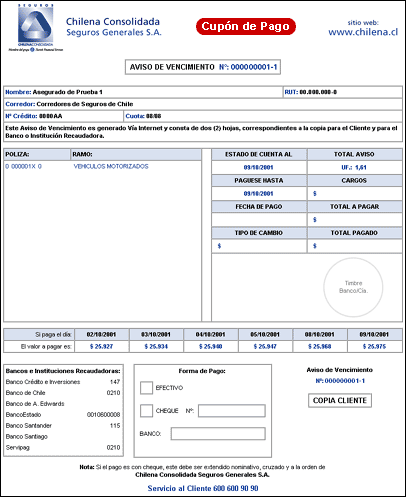
Task: Click the TIPO DE CAMBIO header
Action: [259, 233]
